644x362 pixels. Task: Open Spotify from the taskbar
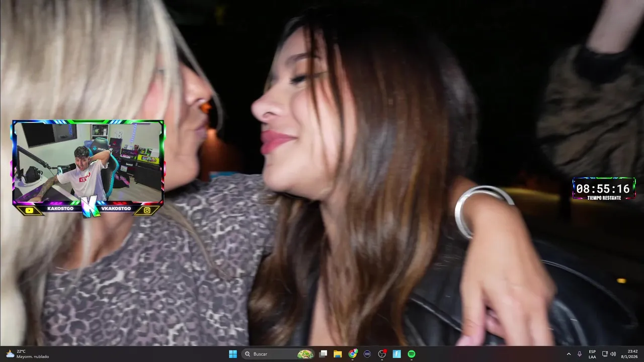pos(412,354)
